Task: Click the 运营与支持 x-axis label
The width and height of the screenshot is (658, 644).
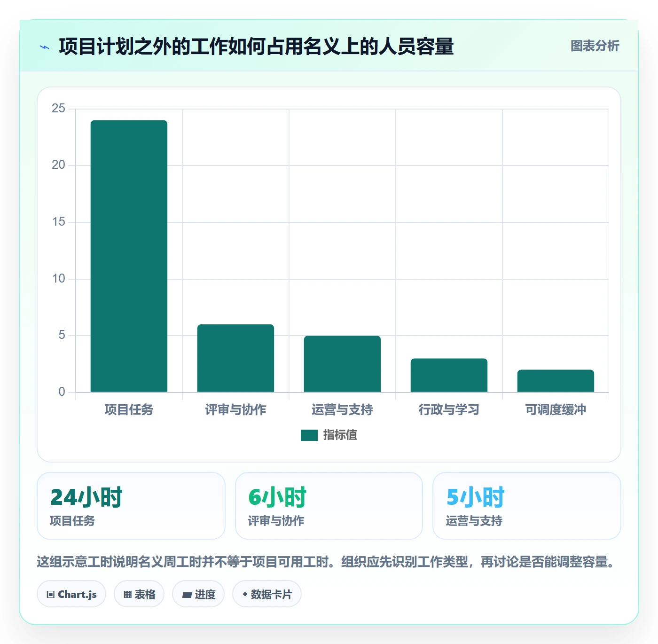Action: (342, 410)
